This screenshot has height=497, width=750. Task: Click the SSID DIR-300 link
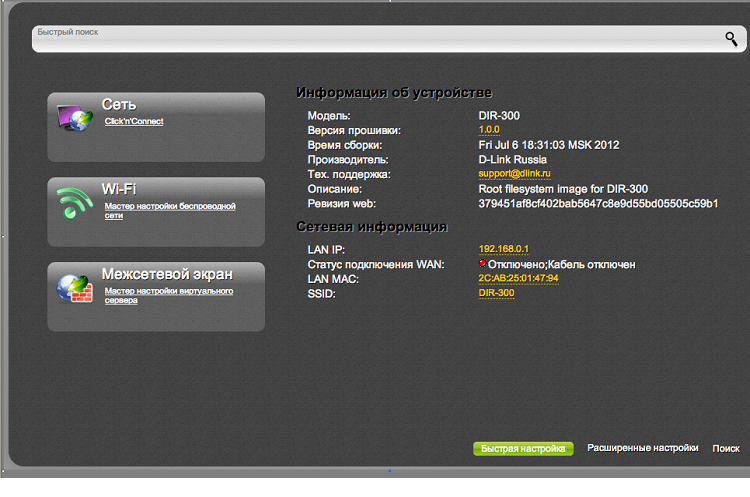click(x=496, y=293)
